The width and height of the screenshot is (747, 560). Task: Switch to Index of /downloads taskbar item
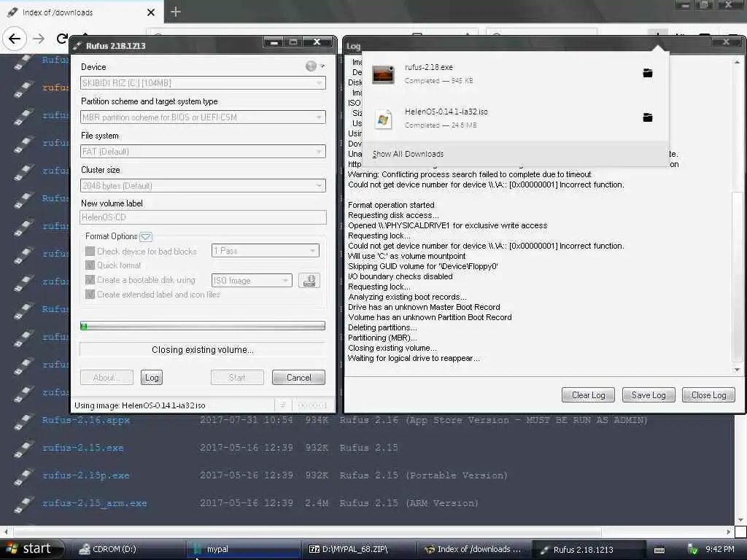(x=474, y=550)
